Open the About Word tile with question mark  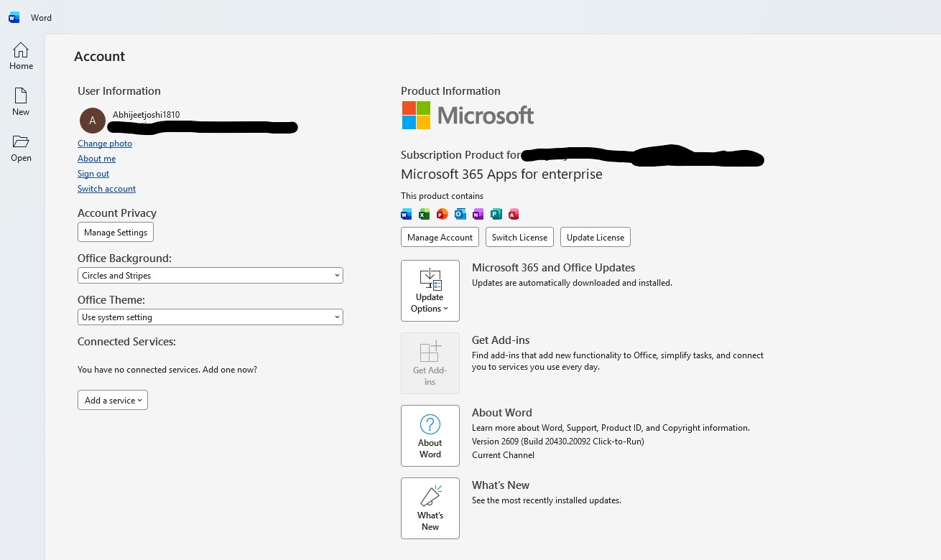tap(430, 436)
